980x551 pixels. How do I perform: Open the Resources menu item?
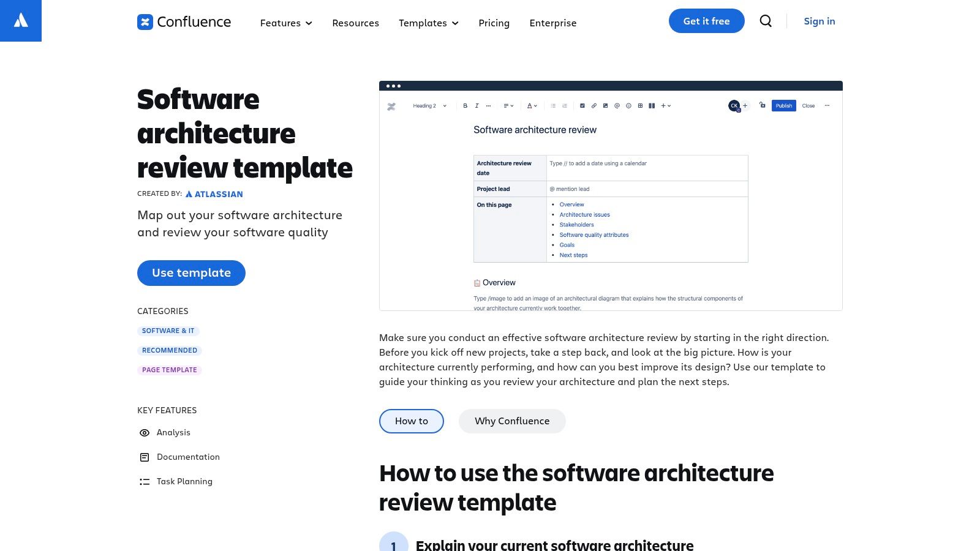pos(355,23)
